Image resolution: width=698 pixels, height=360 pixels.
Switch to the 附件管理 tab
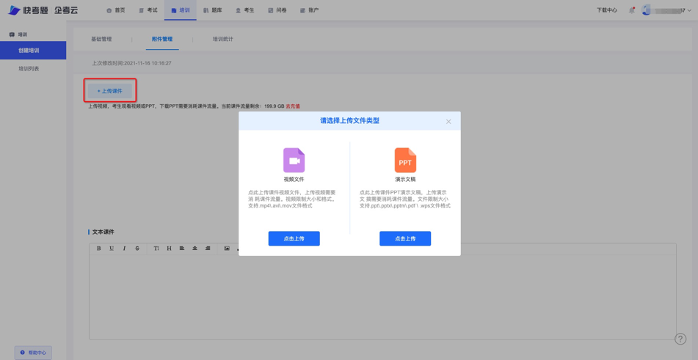click(162, 39)
